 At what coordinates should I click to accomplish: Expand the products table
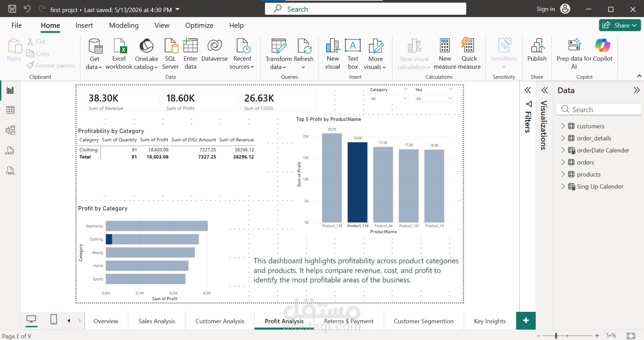(x=563, y=174)
